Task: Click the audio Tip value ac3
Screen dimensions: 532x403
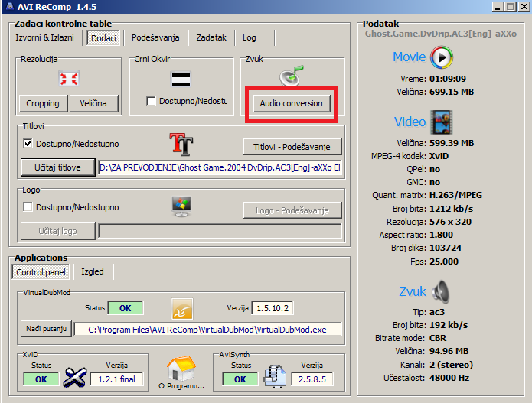Action: click(x=436, y=312)
